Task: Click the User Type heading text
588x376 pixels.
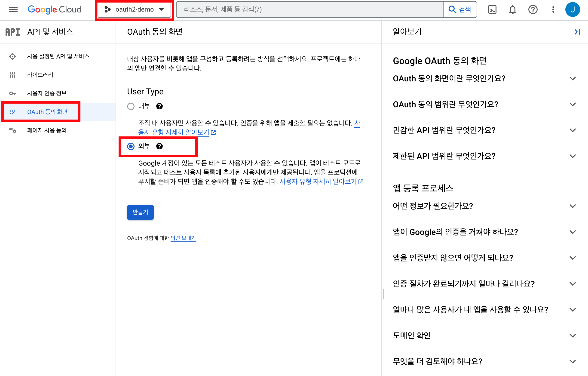Action: coord(145,92)
